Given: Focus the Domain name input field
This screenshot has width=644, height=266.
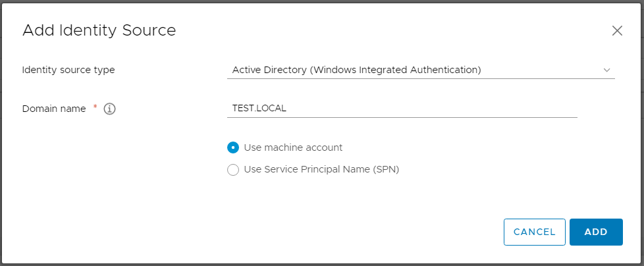Looking at the screenshot, I should click(x=402, y=109).
